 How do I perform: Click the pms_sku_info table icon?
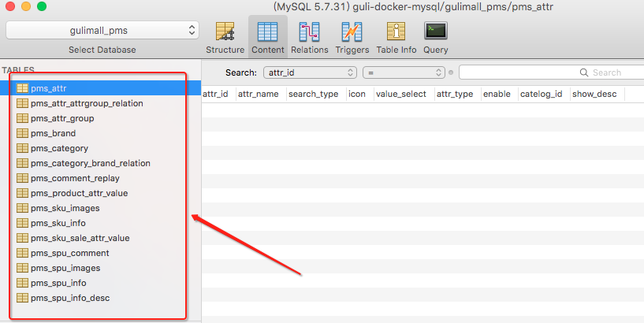[x=22, y=223]
